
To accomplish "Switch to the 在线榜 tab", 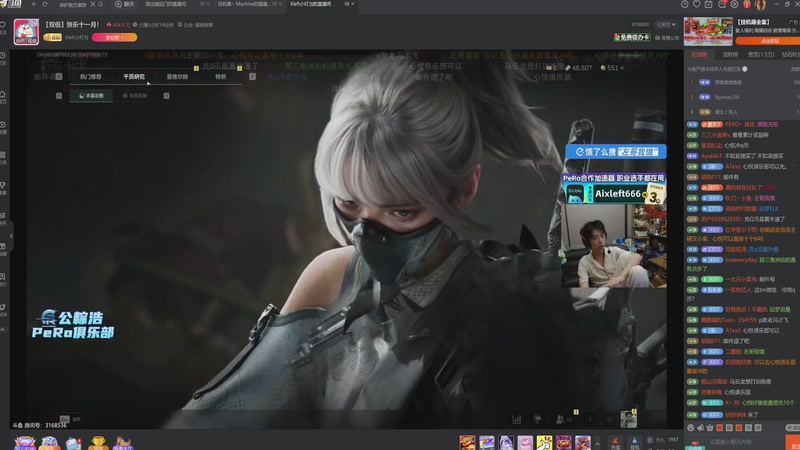I will tap(699, 55).
